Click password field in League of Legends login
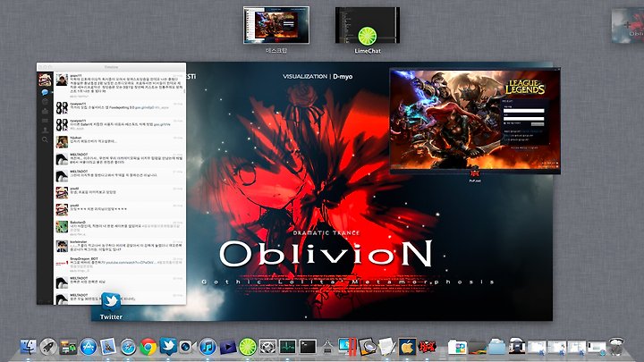Viewport: 644px width, 362px height. (523, 119)
